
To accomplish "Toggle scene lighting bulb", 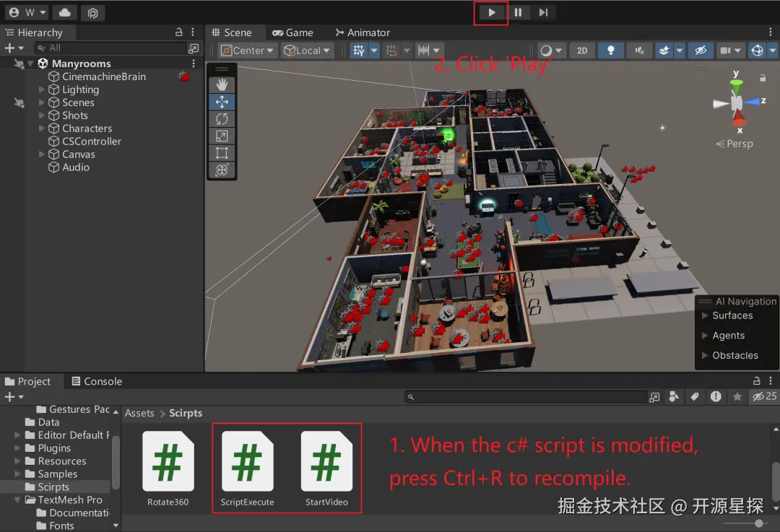I will coord(611,51).
